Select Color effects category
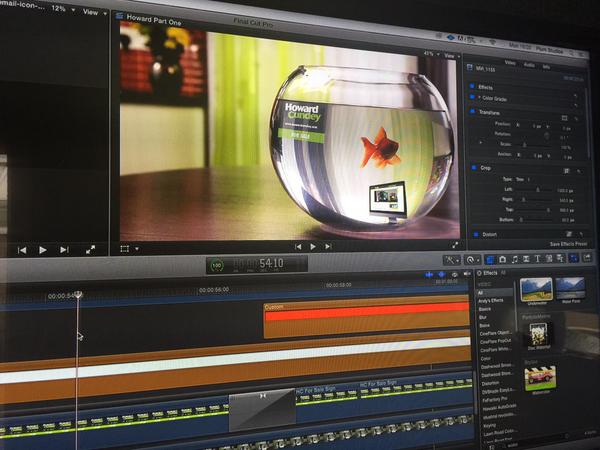The width and height of the screenshot is (600, 450). pos(485,359)
